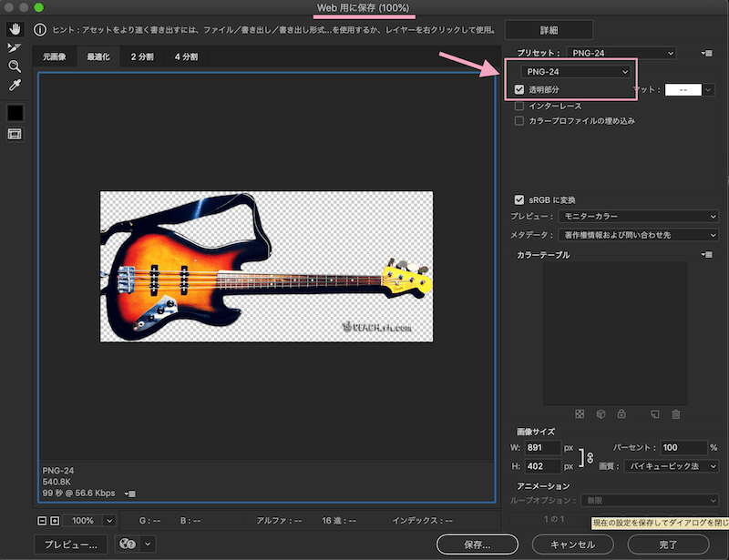Click the trash icon under color table
Image resolution: width=729 pixels, height=560 pixels.
675,414
